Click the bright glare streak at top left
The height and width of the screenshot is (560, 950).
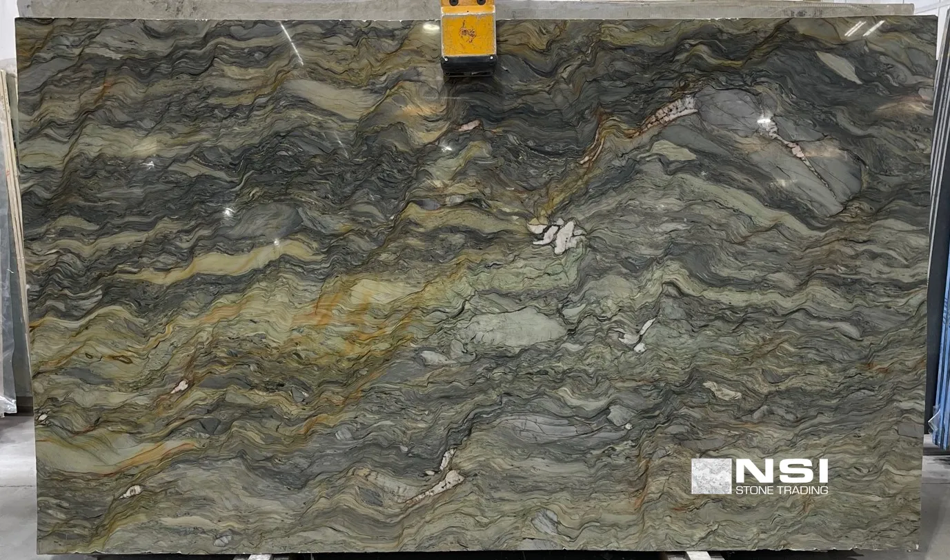(291, 43)
